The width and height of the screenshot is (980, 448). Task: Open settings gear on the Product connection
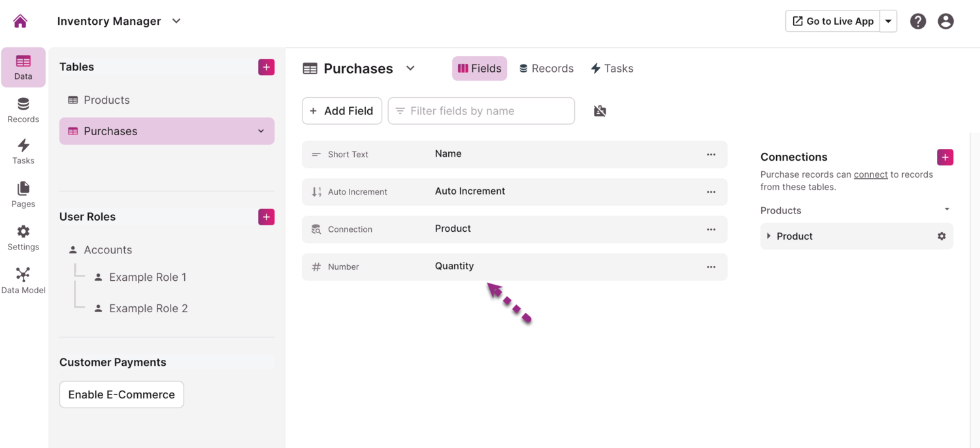click(x=941, y=236)
